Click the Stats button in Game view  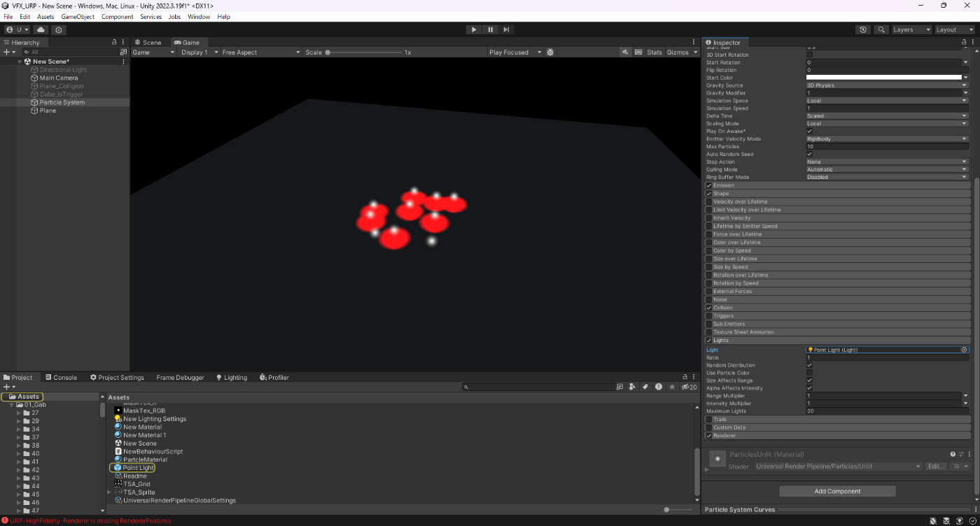click(x=654, y=52)
